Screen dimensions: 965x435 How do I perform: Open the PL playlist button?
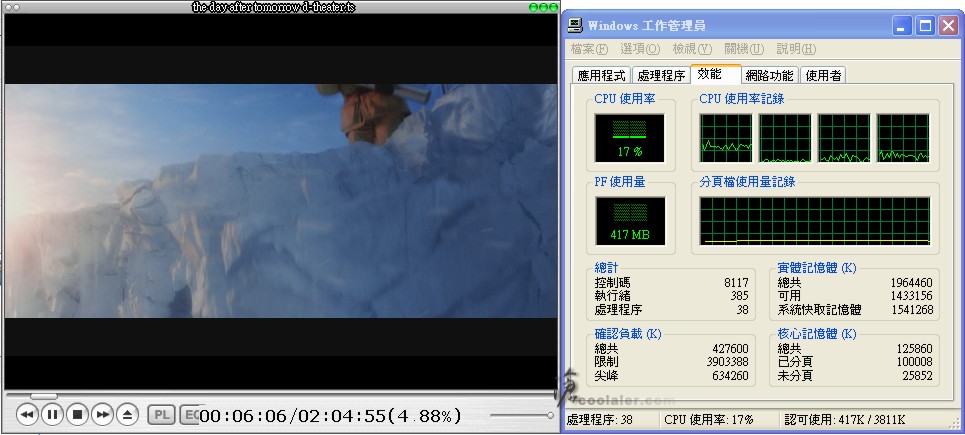pyautogui.click(x=162, y=415)
